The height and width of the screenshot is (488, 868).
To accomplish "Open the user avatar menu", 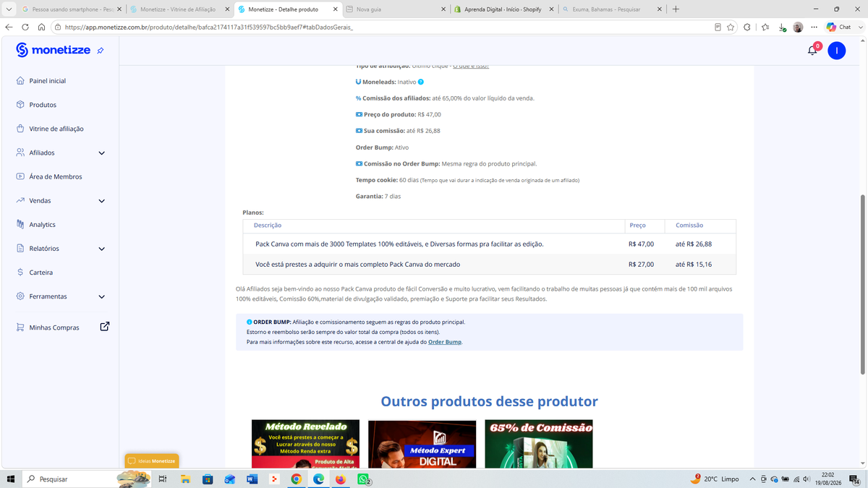I will [x=836, y=50].
